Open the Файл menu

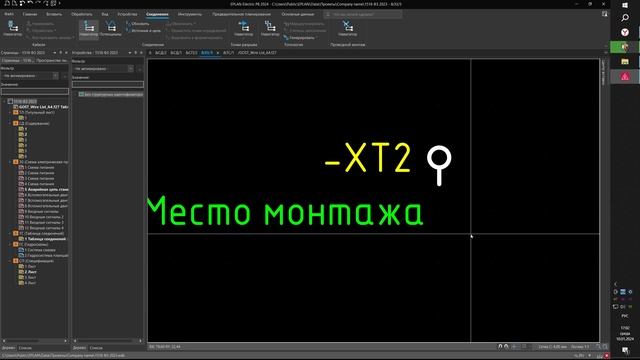coord(9,14)
